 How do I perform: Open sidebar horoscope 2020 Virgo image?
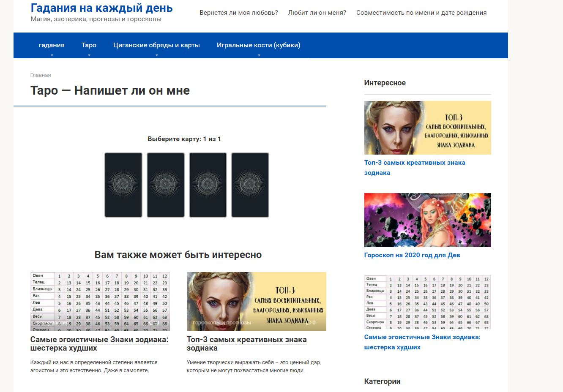[428, 220]
